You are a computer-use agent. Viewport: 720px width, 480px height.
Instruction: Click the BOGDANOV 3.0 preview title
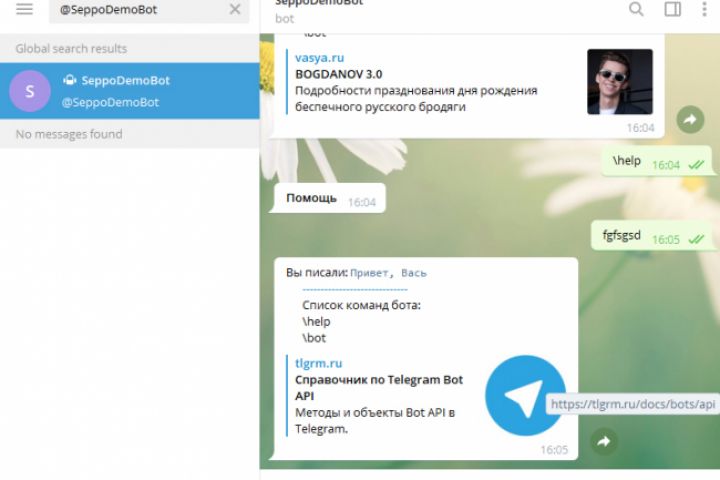click(x=338, y=74)
